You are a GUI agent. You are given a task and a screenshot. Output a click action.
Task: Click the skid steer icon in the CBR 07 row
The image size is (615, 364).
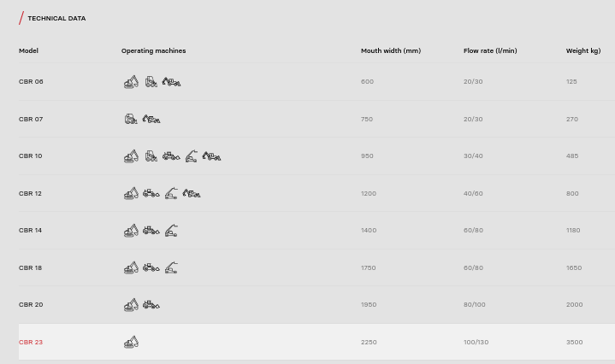[131, 120]
